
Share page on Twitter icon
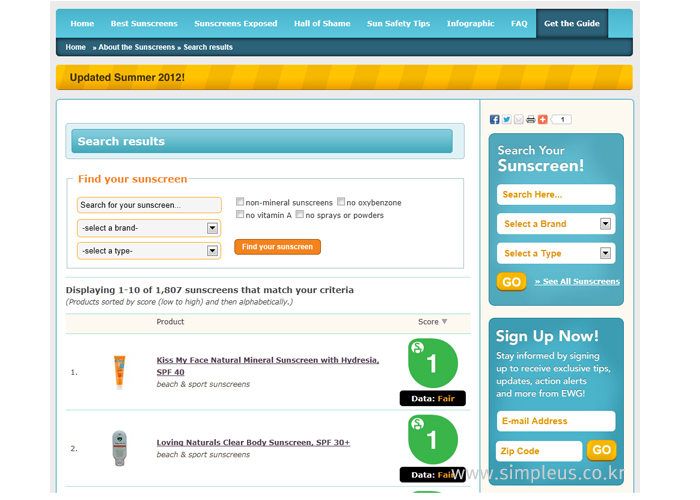[506, 119]
